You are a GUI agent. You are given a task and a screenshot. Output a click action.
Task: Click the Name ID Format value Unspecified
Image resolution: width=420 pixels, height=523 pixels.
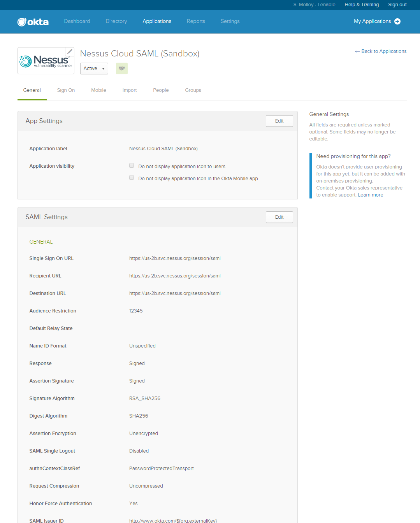[x=142, y=346]
